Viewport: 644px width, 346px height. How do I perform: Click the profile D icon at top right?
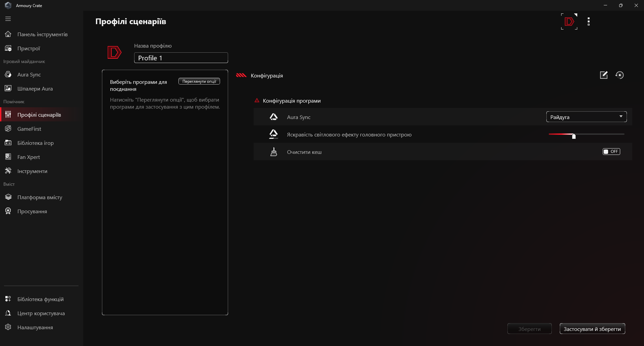pyautogui.click(x=569, y=21)
